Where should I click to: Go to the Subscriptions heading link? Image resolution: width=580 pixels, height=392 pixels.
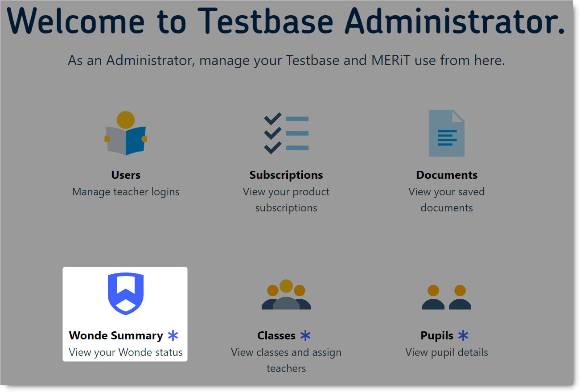point(286,175)
